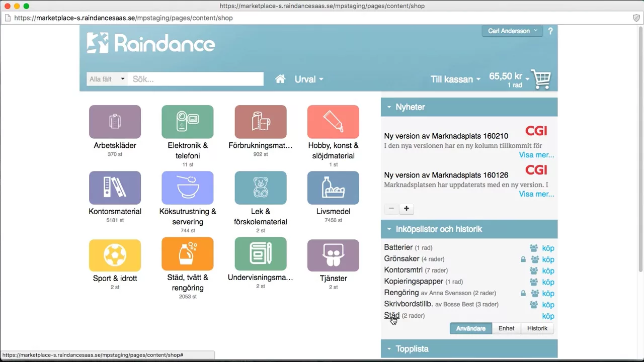Open the Arbetskläder category icon
Screen dimensions: 644x362
click(x=115, y=122)
